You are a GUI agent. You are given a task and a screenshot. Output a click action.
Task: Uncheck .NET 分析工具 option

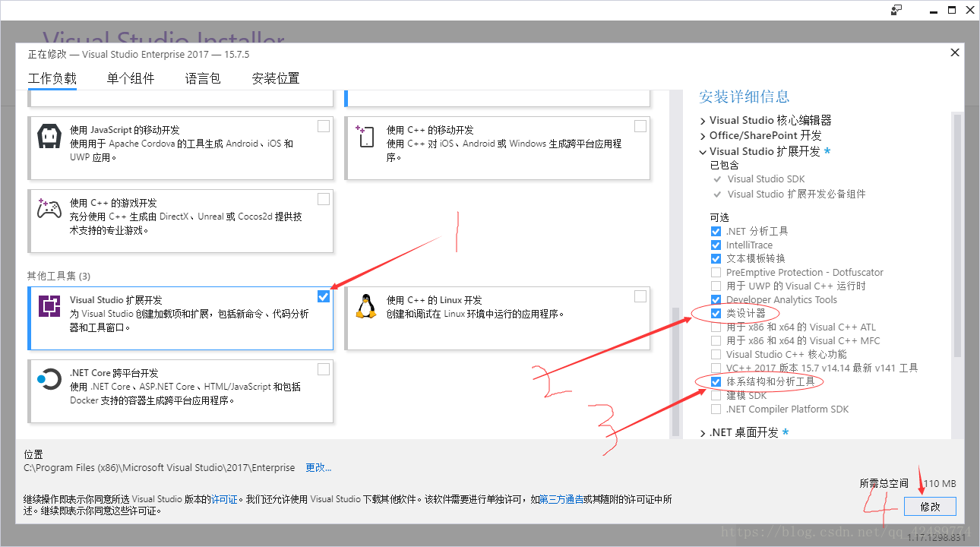(x=716, y=231)
